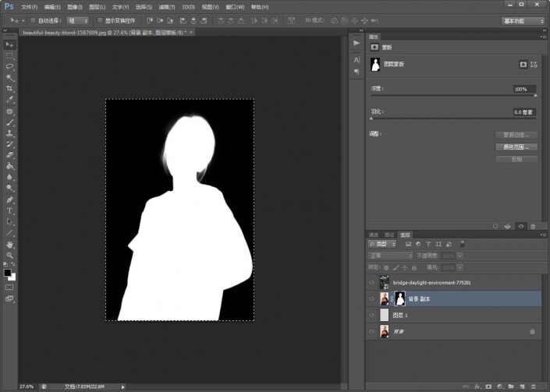The width and height of the screenshot is (550, 392).
Task: Switch to the 通道 channels tab
Action: [x=374, y=235]
